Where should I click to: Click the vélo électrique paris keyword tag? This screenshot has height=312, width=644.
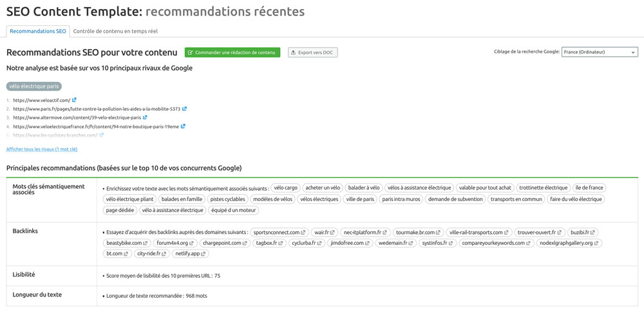[x=34, y=87]
